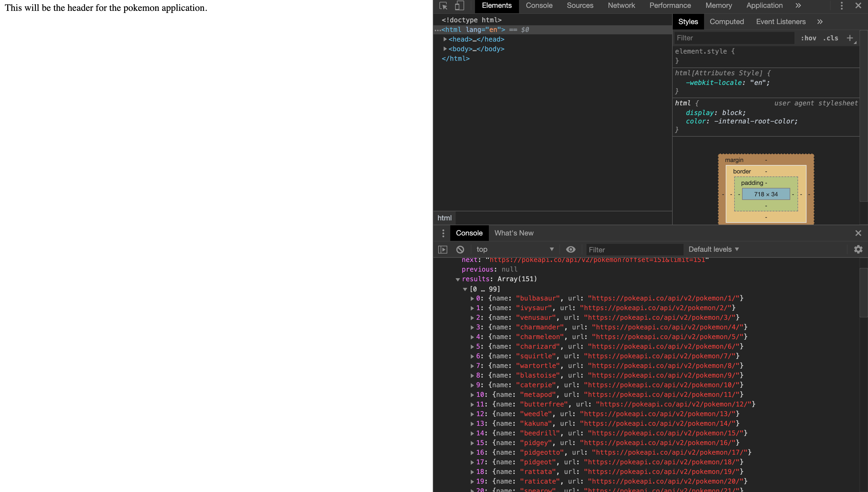Open console drawer options menu

pos(443,233)
